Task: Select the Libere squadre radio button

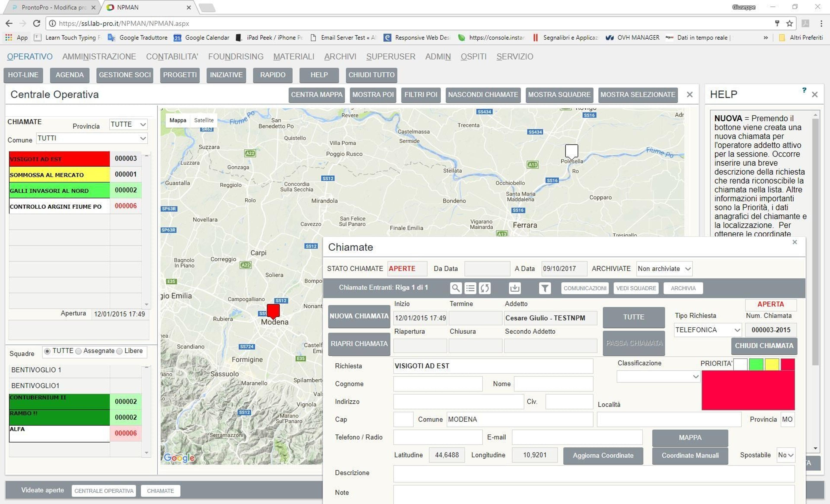Action: pos(119,351)
